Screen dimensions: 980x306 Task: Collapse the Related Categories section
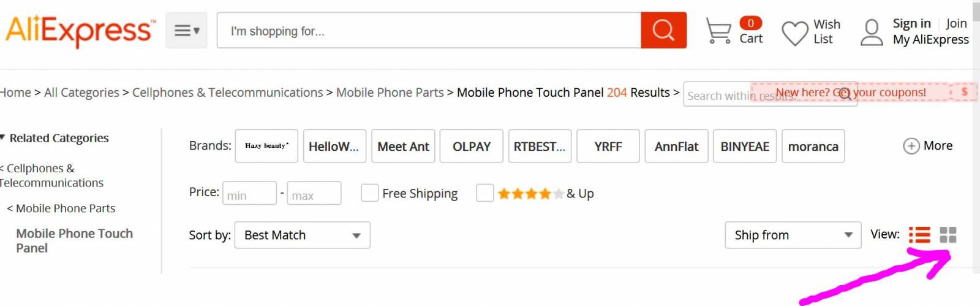pyautogui.click(x=55, y=138)
